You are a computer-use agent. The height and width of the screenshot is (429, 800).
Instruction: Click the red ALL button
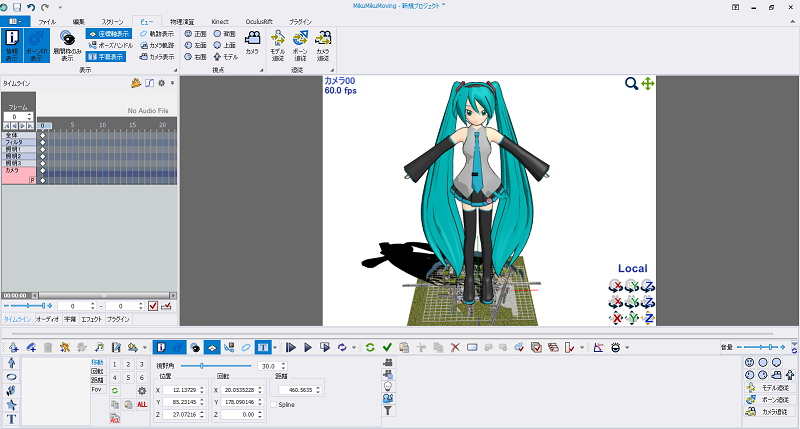point(142,405)
